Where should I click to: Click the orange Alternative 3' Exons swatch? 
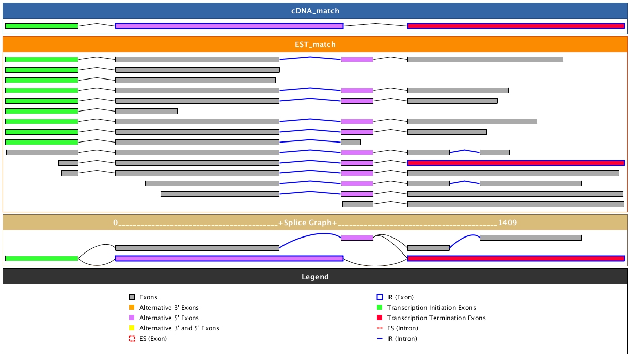132,308
